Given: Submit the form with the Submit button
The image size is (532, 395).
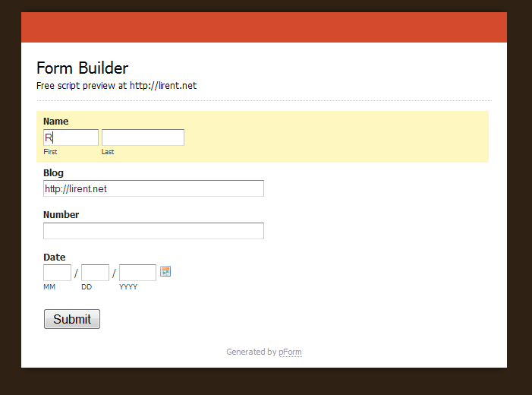Looking at the screenshot, I should point(72,319).
